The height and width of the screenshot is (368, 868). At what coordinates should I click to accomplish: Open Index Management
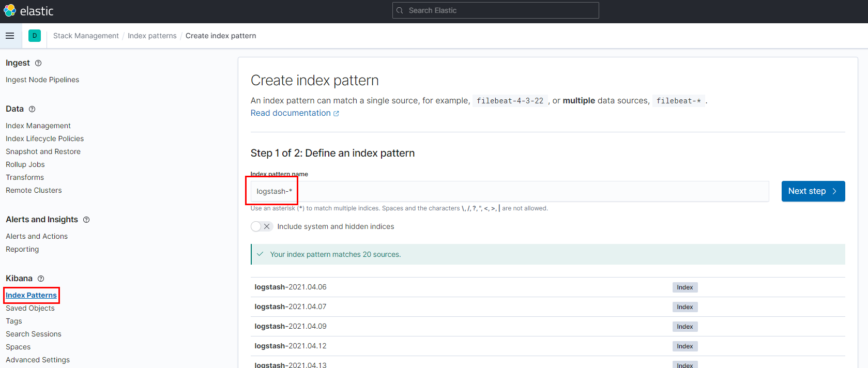[38, 126]
